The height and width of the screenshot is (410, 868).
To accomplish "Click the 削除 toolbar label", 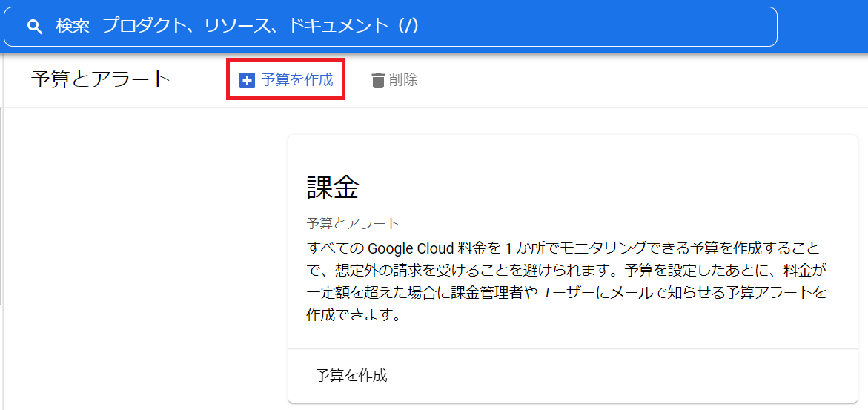I will [403, 80].
